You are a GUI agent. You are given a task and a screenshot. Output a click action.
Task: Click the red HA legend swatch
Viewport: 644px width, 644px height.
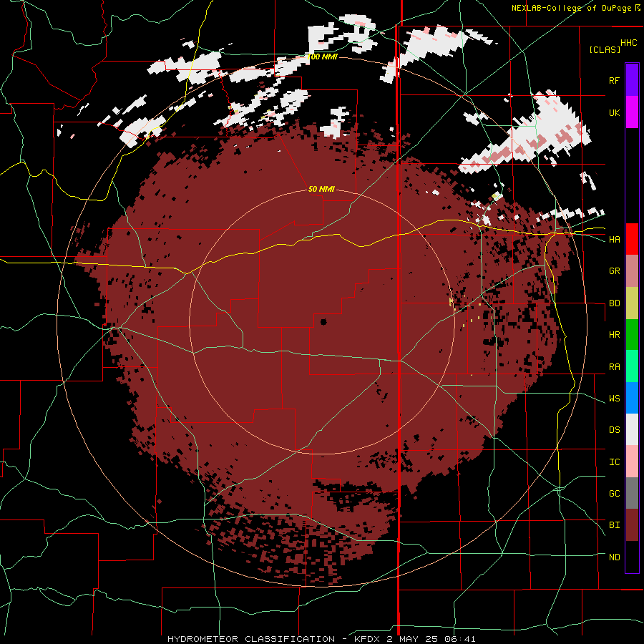(x=632, y=239)
